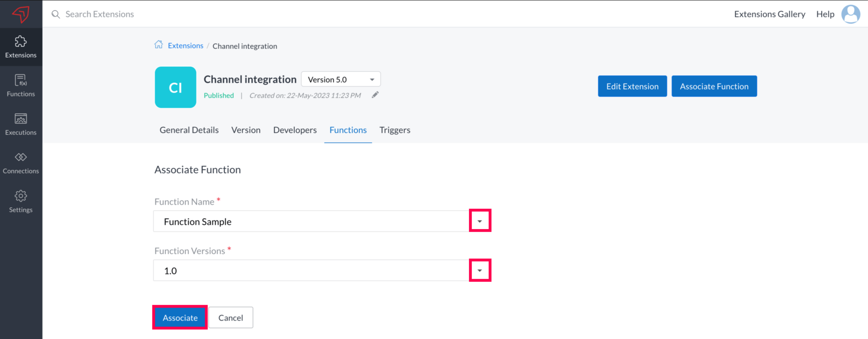Go to Functions in left sidebar
The width and height of the screenshot is (868, 339).
(x=20, y=86)
